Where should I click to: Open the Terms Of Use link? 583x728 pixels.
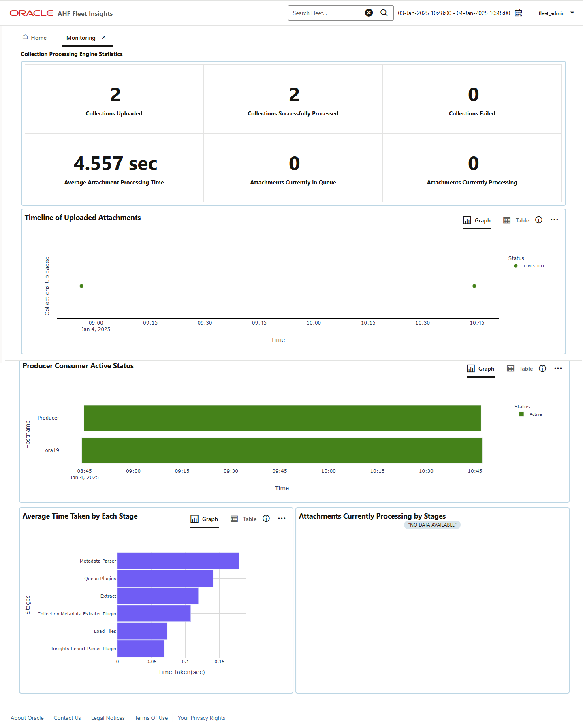click(x=151, y=718)
